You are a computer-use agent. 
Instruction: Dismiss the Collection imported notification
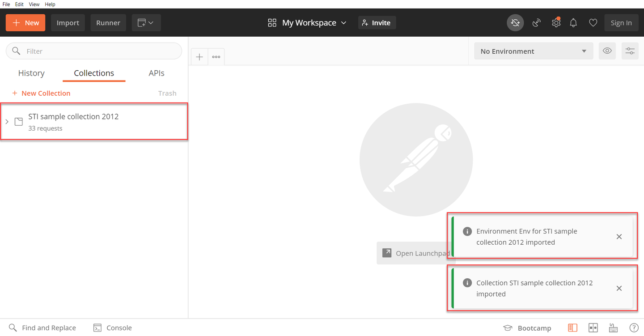619,289
